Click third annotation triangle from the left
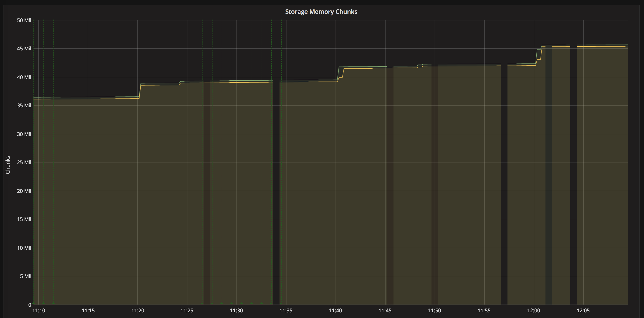Screen dimensions: 644x318 [x=53, y=303]
